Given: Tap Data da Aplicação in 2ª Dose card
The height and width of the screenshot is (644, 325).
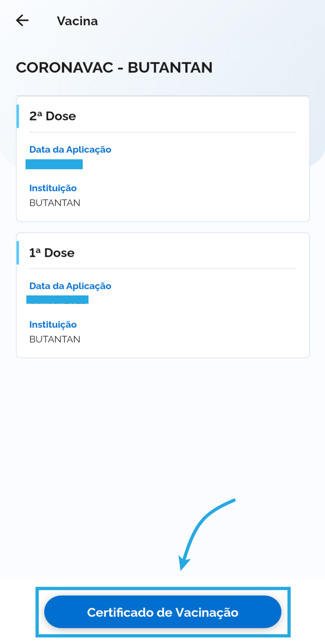Looking at the screenshot, I should pyautogui.click(x=70, y=149).
